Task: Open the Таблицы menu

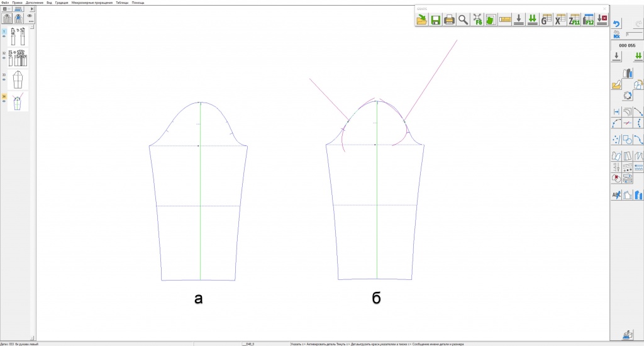Action: (x=122, y=3)
